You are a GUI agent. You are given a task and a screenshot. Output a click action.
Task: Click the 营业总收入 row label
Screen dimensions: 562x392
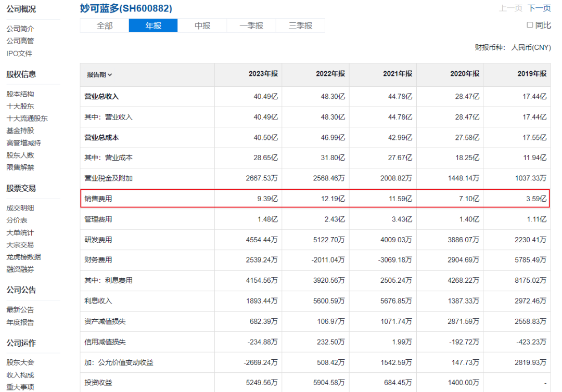coord(101,97)
